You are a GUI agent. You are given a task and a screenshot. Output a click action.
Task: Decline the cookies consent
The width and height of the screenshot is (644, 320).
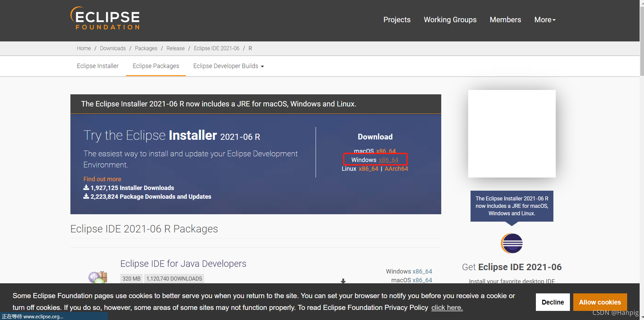[553, 302]
